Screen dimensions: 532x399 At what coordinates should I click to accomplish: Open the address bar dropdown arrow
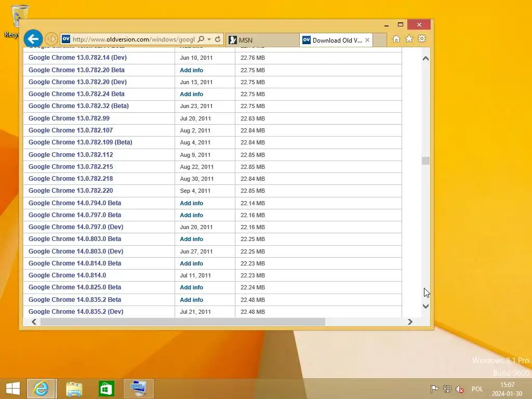[209, 39]
